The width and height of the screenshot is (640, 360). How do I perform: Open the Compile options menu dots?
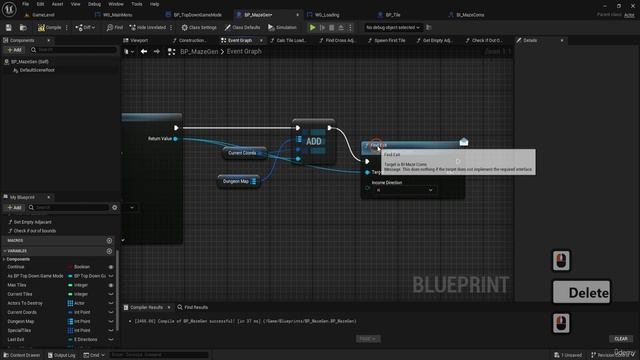67,27
